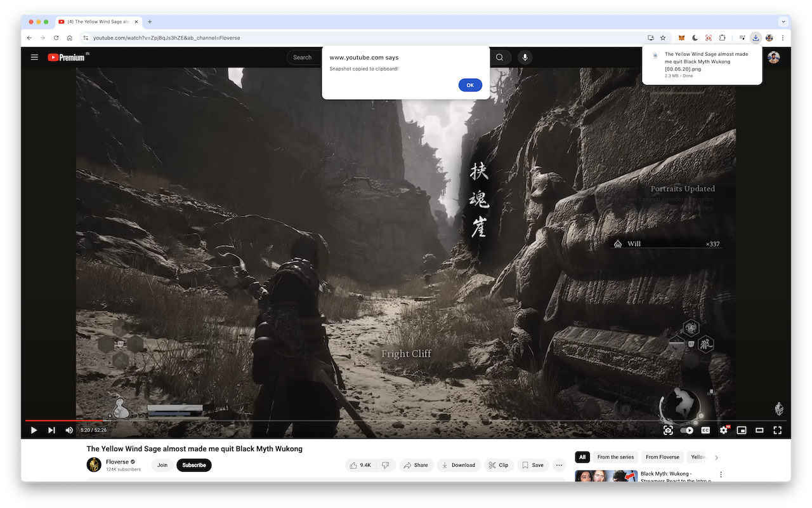Select the All filter chip
This screenshot has height=508, width=812.
(x=582, y=457)
